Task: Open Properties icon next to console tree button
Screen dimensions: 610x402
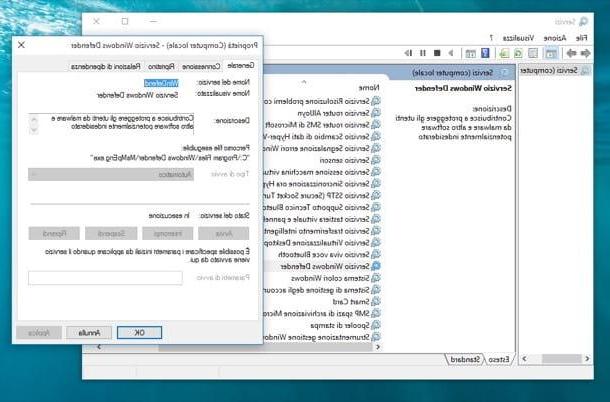Action: pyautogui.click(x=533, y=53)
